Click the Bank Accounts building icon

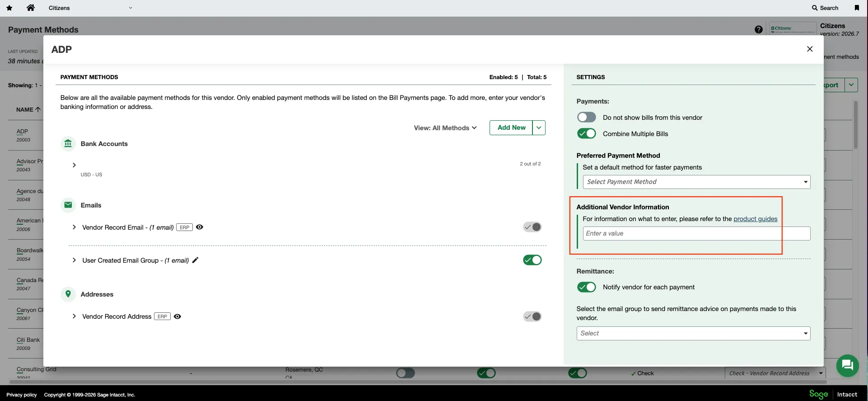coord(68,144)
